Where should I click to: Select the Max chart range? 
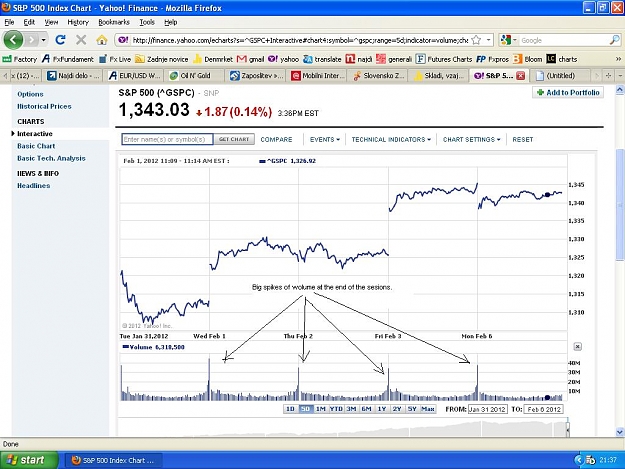coord(428,409)
